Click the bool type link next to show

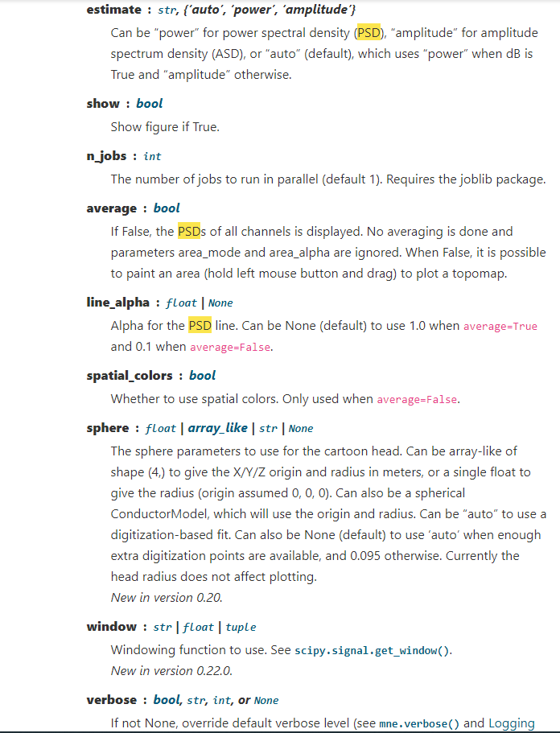point(149,103)
